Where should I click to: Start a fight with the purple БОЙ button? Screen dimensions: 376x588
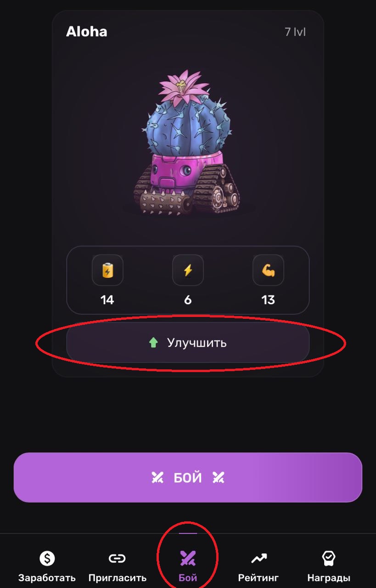pyautogui.click(x=188, y=477)
